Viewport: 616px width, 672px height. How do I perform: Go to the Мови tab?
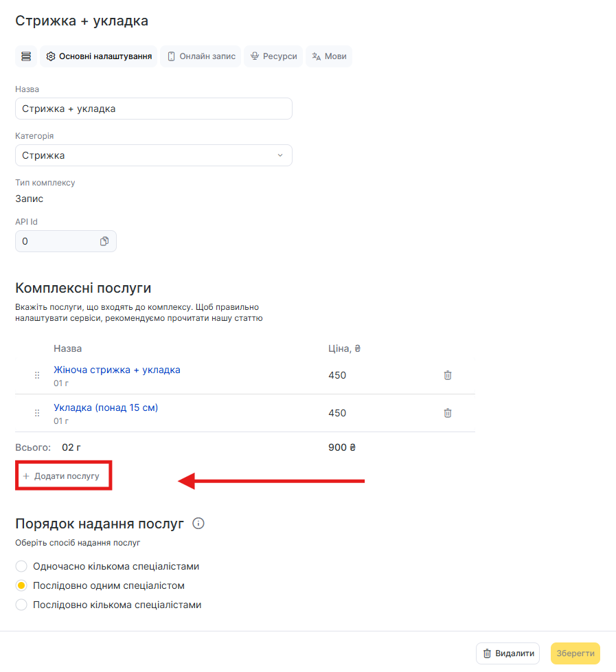click(x=329, y=56)
